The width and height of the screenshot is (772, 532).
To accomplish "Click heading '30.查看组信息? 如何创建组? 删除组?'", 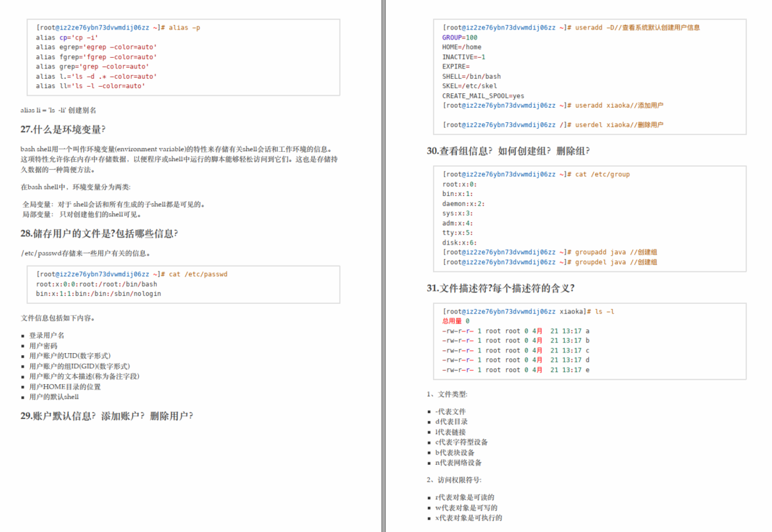I will pos(508,151).
